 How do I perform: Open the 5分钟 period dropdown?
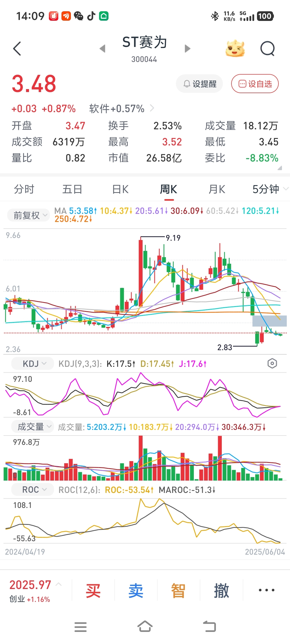tap(270, 189)
